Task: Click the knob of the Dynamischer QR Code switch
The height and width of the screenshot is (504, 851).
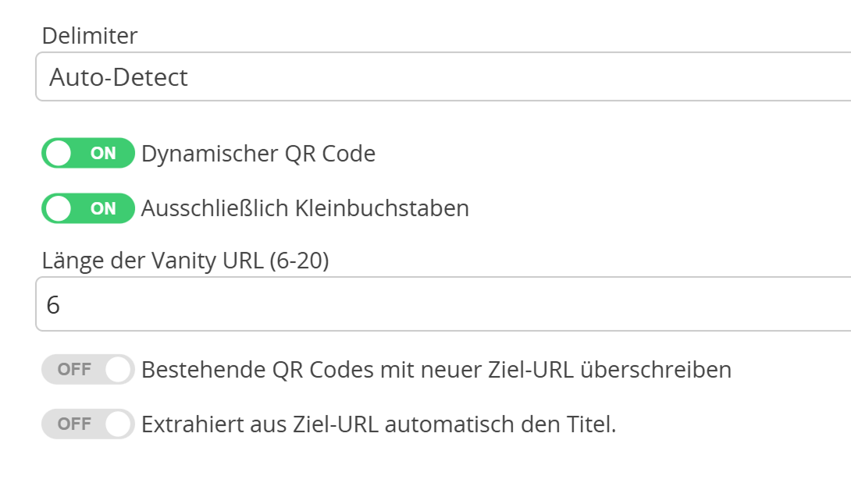Action: [x=59, y=153]
